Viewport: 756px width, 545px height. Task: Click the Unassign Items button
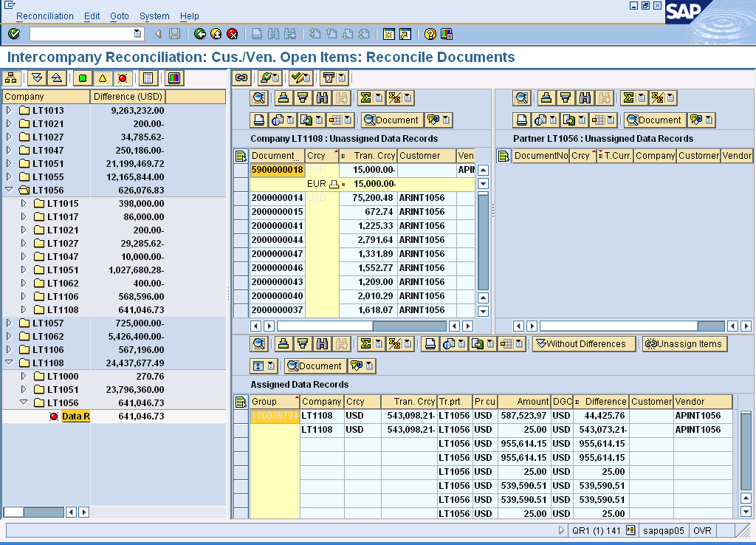(x=684, y=344)
